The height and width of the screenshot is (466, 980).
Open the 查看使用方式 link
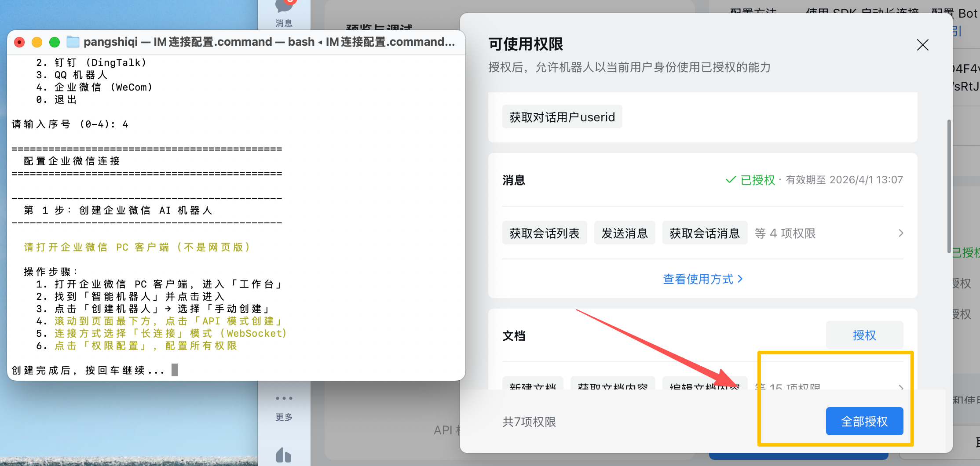click(x=702, y=279)
